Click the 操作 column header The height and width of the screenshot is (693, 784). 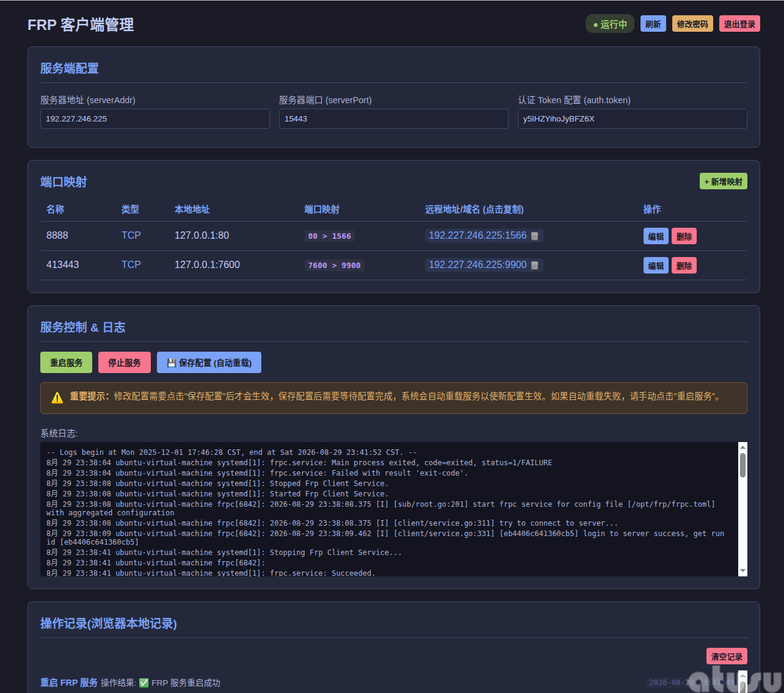coord(652,209)
